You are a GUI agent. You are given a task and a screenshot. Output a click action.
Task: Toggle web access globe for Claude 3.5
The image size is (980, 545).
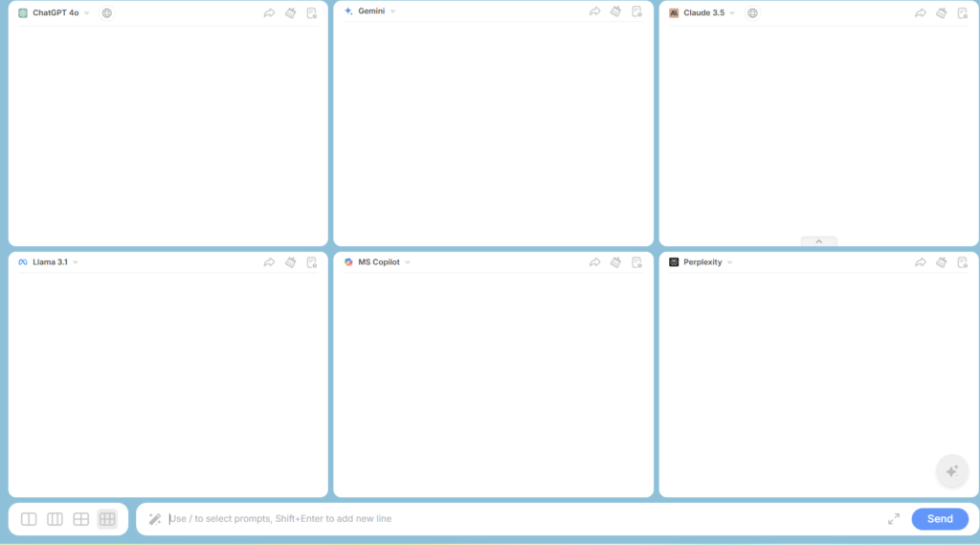752,13
